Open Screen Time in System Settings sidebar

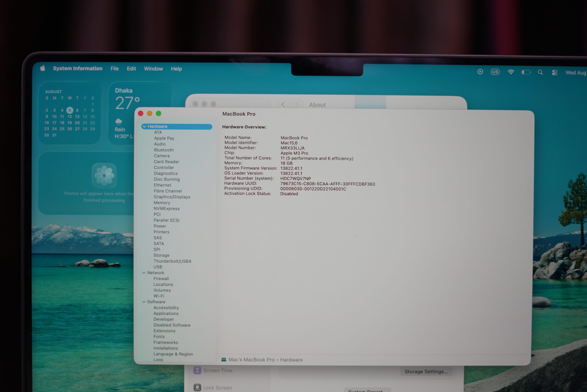click(x=213, y=370)
